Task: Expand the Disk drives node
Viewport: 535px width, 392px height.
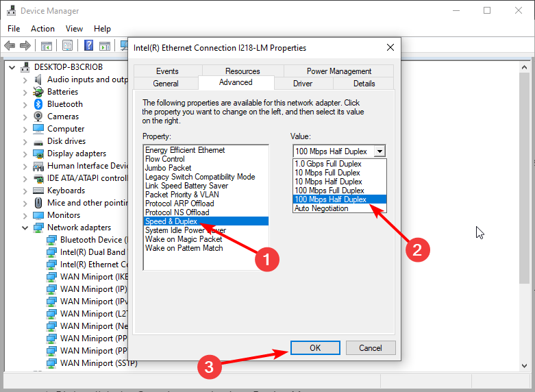Action: coord(25,141)
